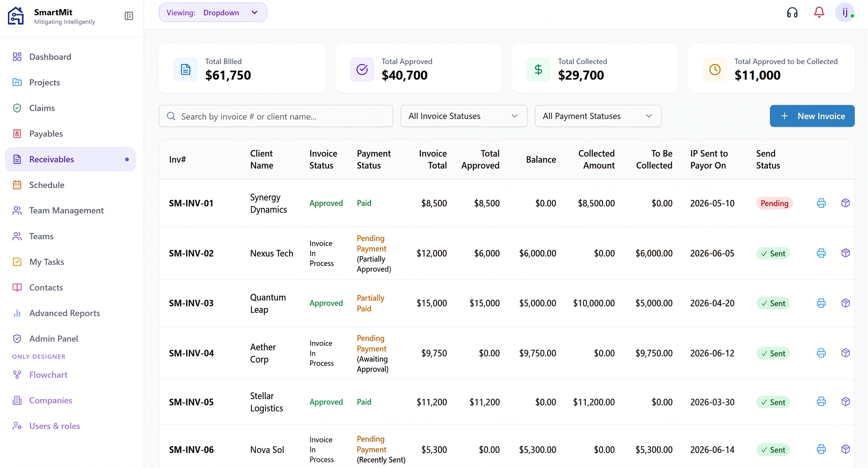The image size is (868, 468).
Task: Select the Receivables menu item
Action: pos(70,159)
